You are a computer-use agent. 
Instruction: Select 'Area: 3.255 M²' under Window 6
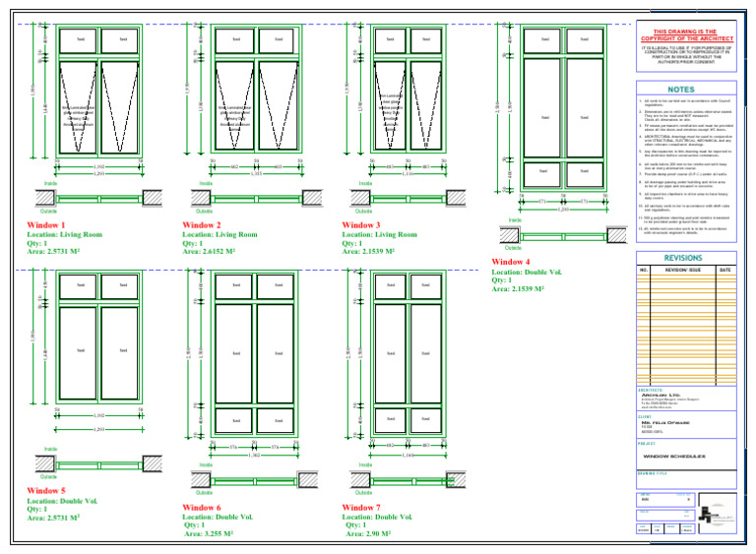(x=209, y=533)
